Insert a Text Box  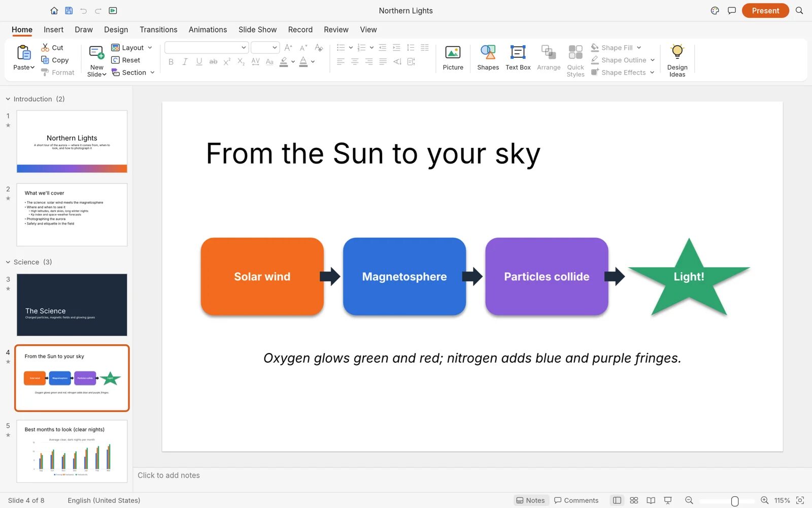(518, 58)
